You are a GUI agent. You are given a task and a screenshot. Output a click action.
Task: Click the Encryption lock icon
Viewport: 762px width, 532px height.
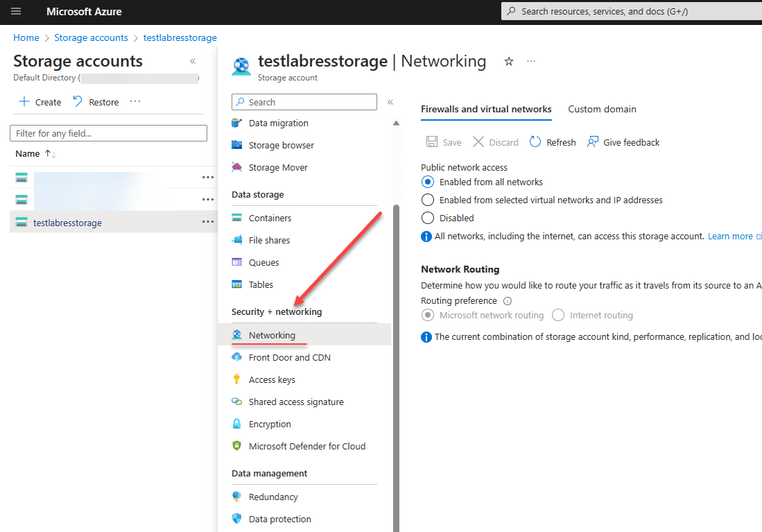click(x=236, y=424)
